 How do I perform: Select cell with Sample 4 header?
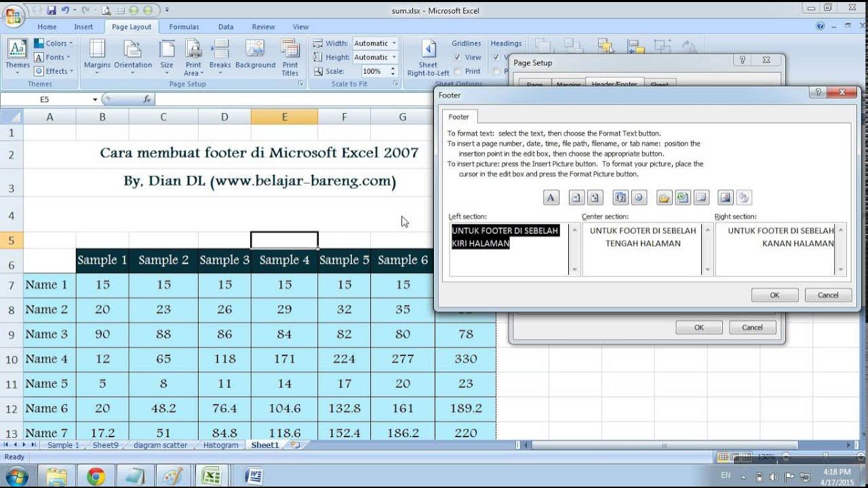coord(284,260)
